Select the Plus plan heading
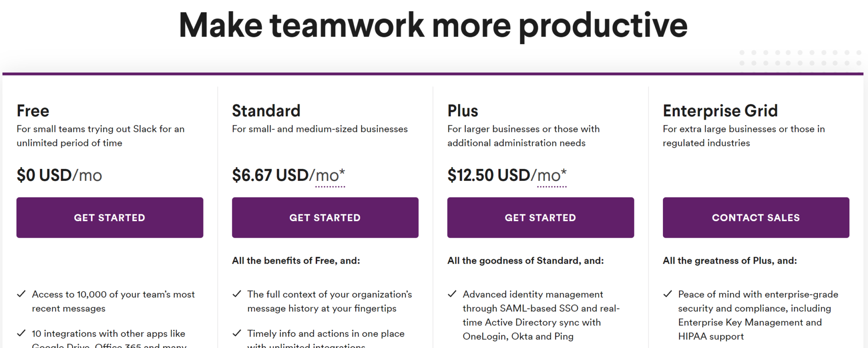Image resolution: width=868 pixels, height=348 pixels. click(462, 111)
